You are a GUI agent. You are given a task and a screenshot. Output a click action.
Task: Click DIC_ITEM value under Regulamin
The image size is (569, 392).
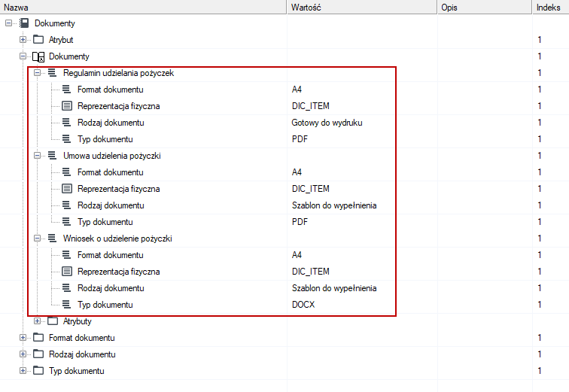(310, 106)
